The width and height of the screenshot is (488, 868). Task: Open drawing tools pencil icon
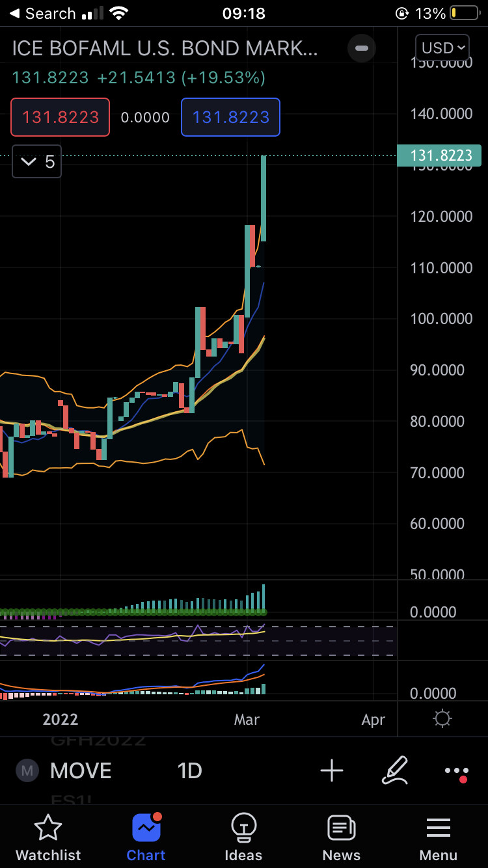pos(394,770)
